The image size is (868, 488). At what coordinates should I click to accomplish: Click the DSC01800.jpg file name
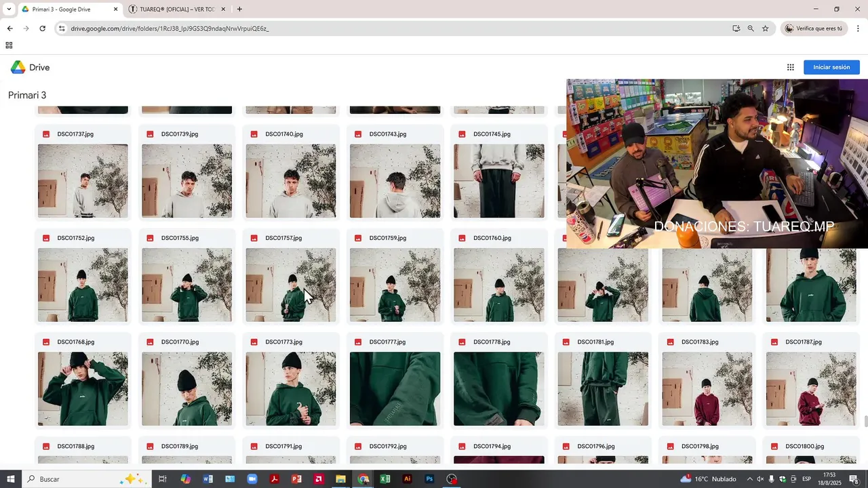point(804,447)
